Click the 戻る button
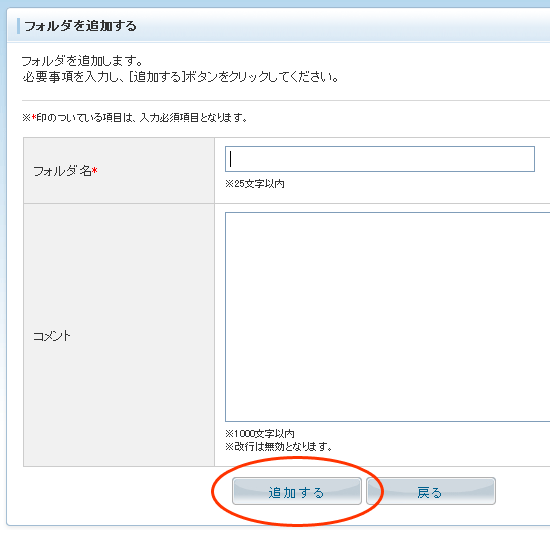Viewport: 550px width, 539px height. (x=431, y=491)
